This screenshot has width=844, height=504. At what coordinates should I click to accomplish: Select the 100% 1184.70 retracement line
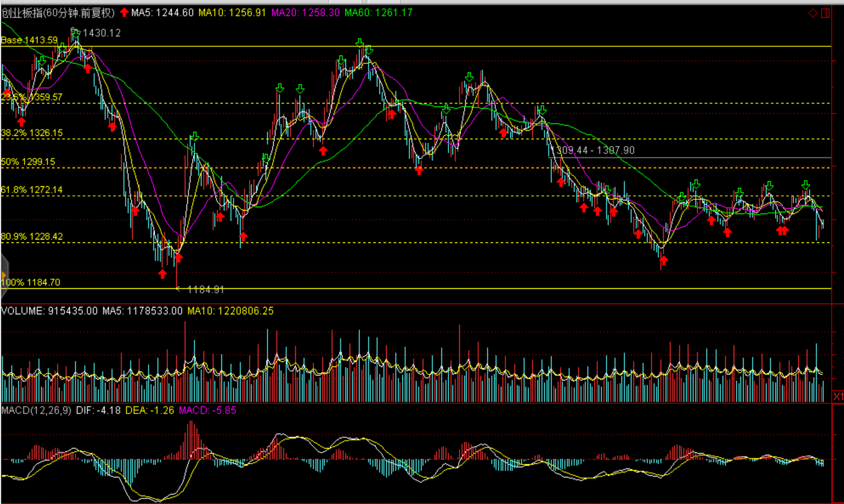(31, 282)
